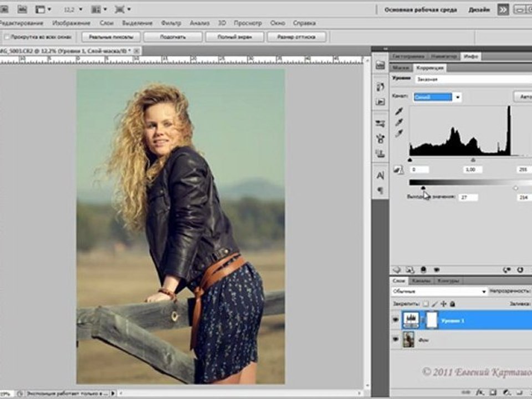This screenshot has width=532, height=399.
Task: Toggle lock transparent pixels in Layers panel
Action: click(426, 304)
